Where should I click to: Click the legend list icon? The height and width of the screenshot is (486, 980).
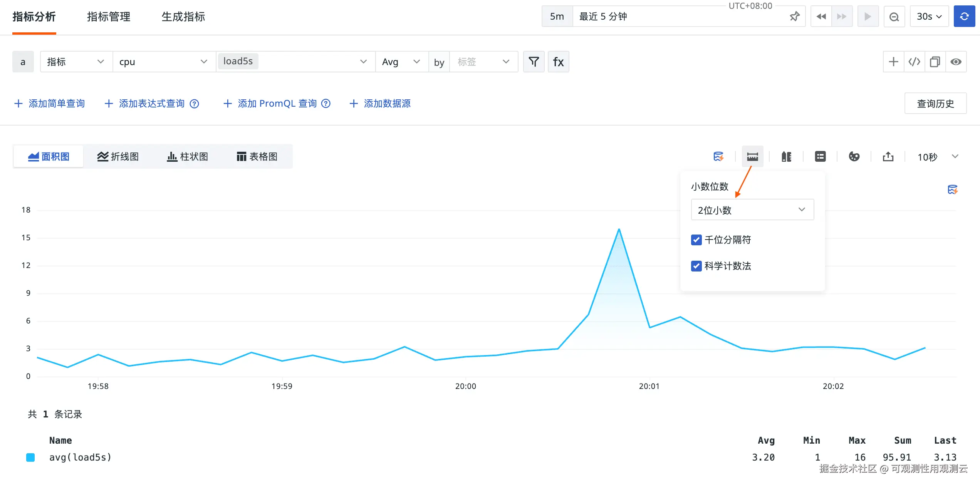click(820, 157)
